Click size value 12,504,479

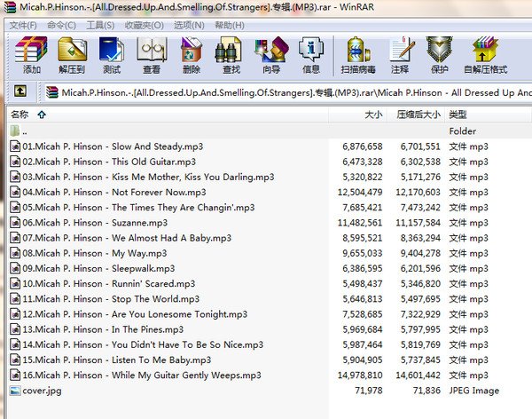coord(360,193)
